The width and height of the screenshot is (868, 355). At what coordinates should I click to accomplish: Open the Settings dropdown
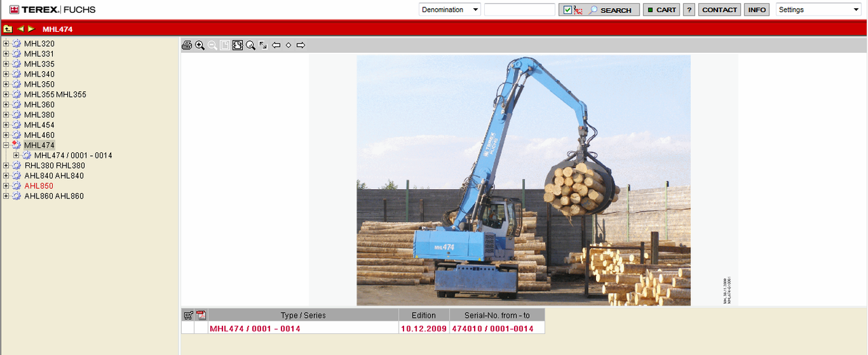[818, 9]
